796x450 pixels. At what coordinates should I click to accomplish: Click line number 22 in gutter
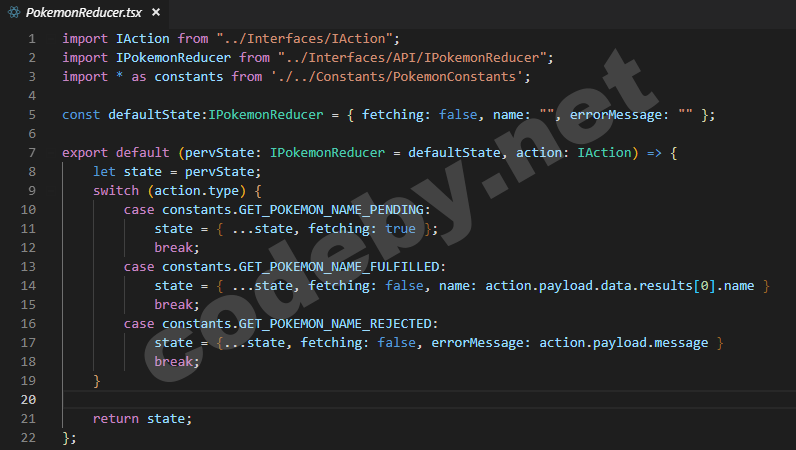point(28,438)
